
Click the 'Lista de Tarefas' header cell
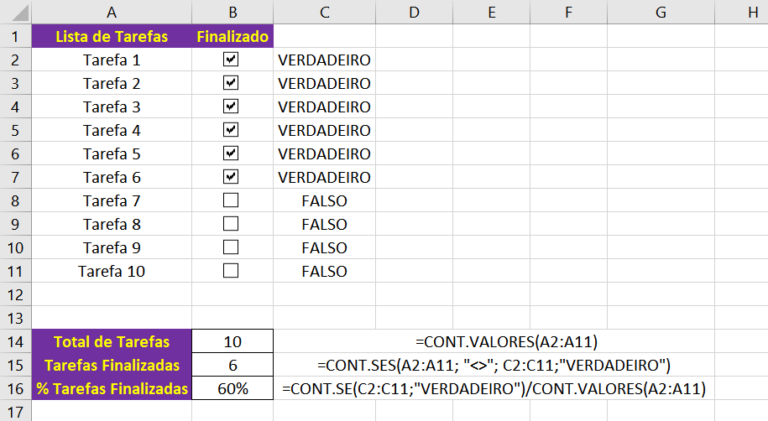tap(111, 36)
